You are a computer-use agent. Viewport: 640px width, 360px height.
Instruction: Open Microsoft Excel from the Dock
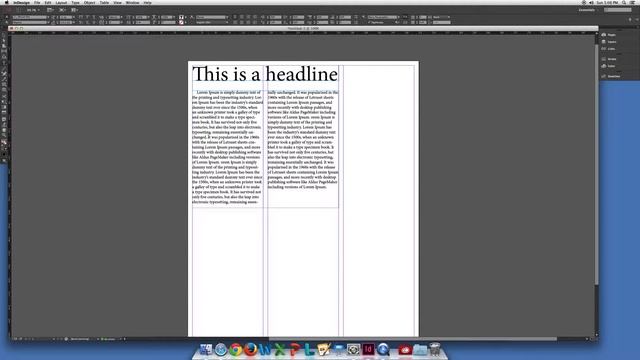280,349
